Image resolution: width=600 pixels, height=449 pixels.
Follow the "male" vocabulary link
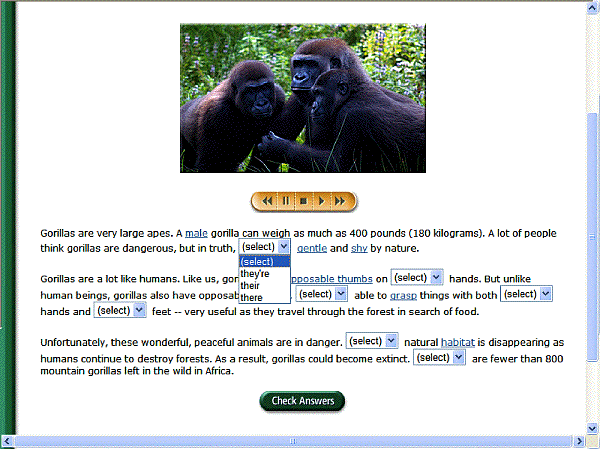[x=196, y=233]
